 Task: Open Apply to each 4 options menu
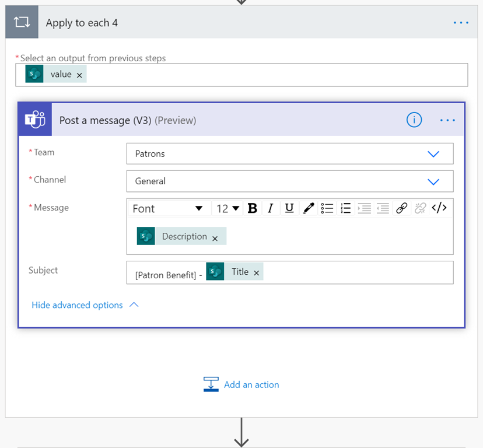coord(461,23)
